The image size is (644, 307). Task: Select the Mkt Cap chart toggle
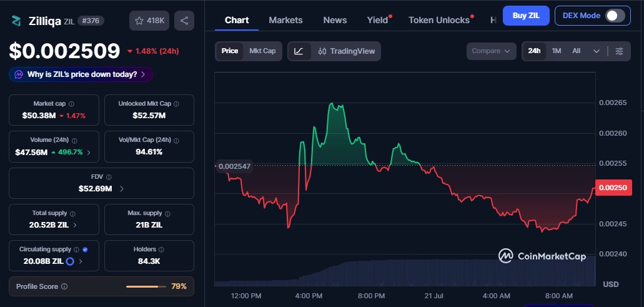(x=262, y=51)
